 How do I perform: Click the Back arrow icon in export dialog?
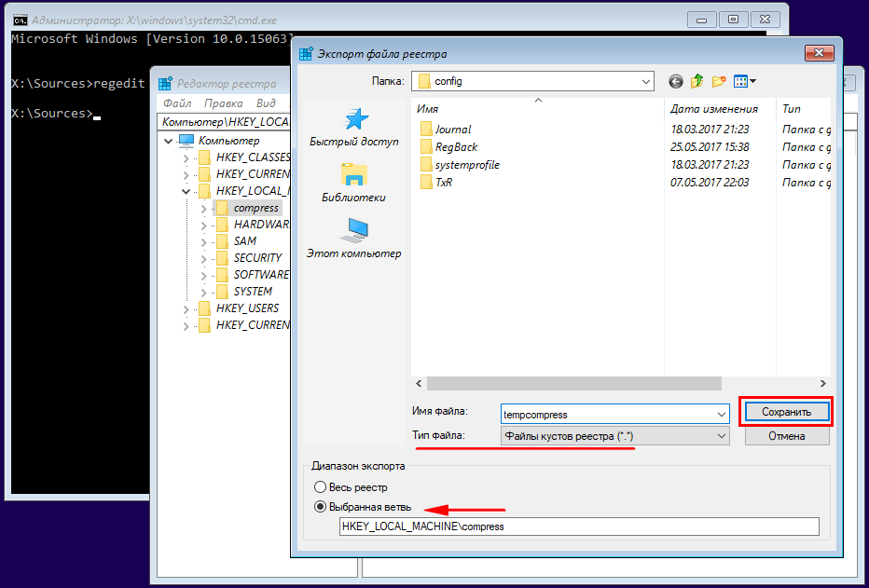(x=675, y=82)
